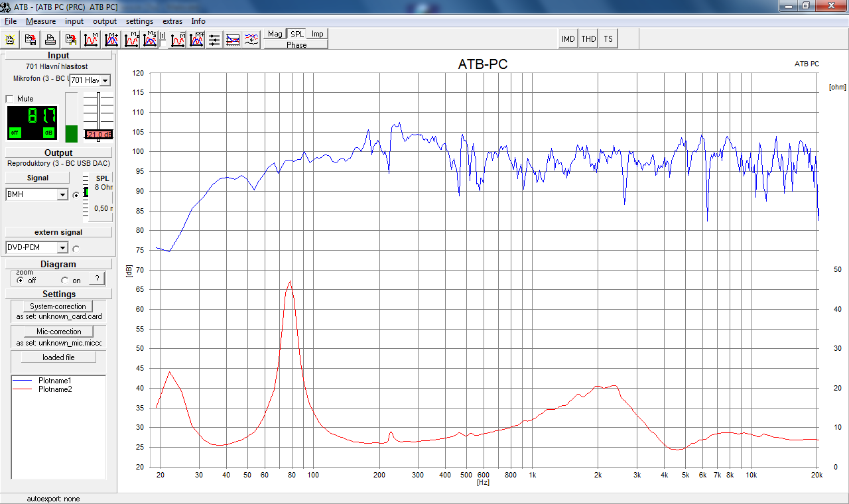Click the M with small square measurement icon

pos(132,40)
